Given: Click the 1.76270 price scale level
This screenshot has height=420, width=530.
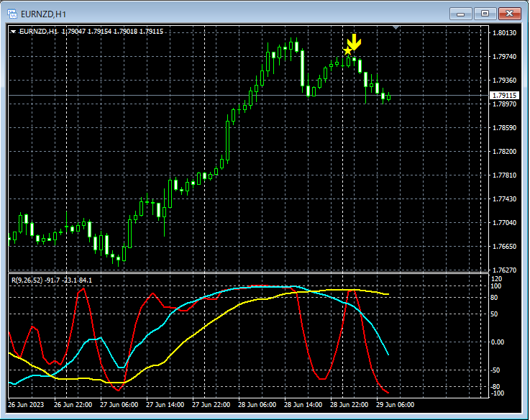Looking at the screenshot, I should click(x=504, y=270).
